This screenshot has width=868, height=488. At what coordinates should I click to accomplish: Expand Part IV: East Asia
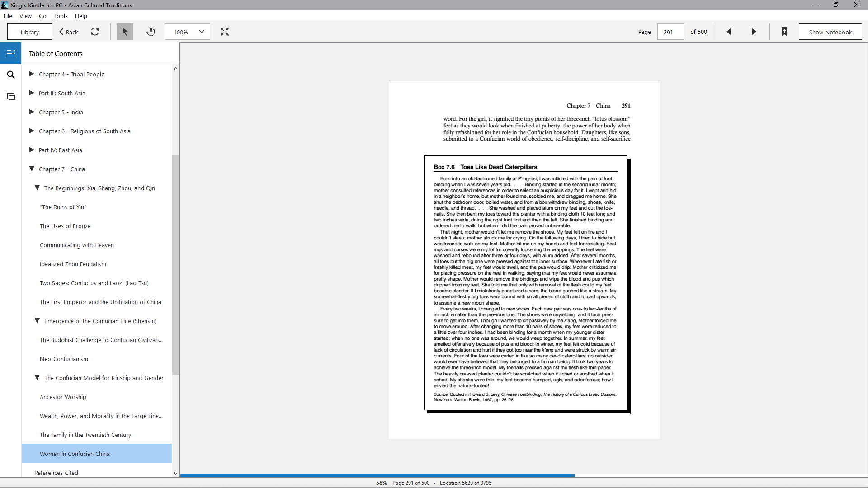click(x=32, y=150)
